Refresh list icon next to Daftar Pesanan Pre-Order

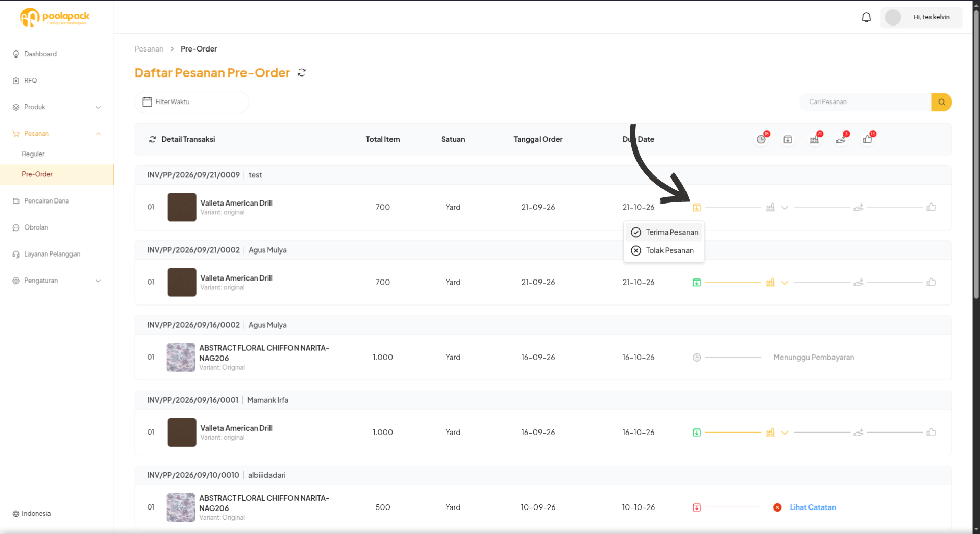(302, 73)
